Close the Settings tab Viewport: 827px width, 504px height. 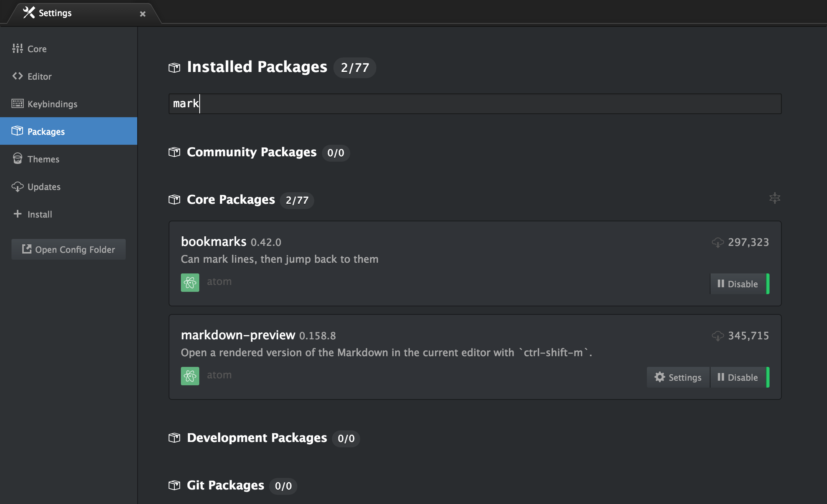[x=143, y=14]
